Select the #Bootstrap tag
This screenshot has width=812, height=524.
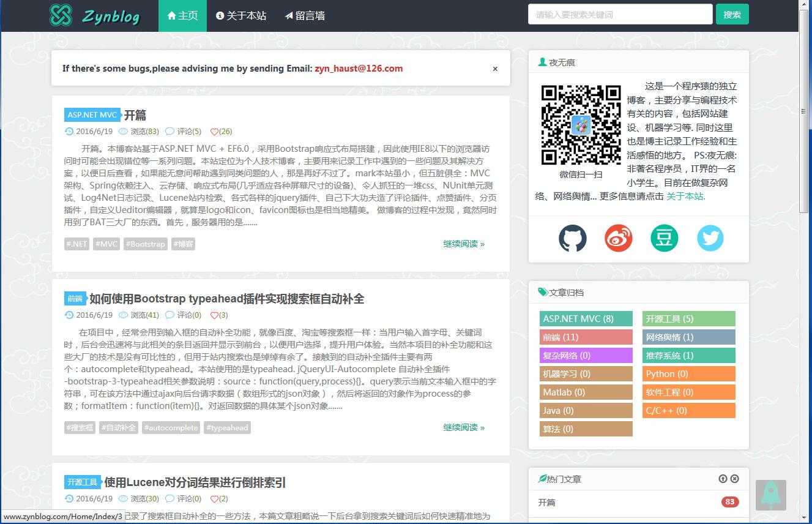145,244
